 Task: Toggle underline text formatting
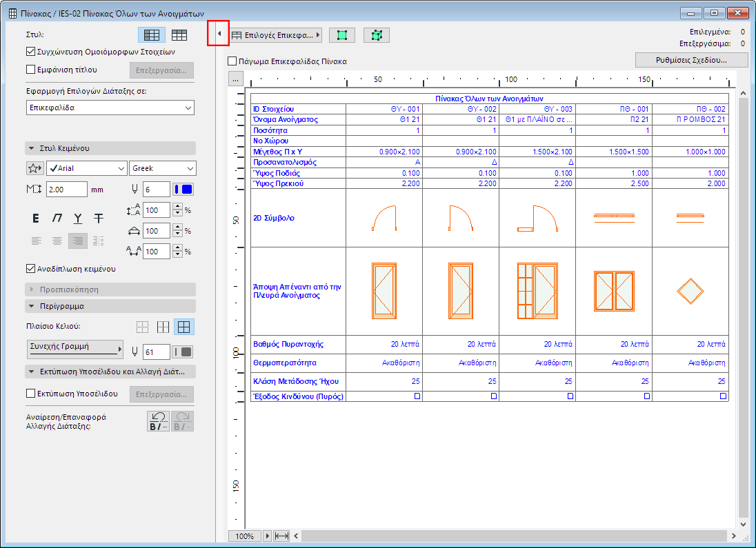coord(78,219)
